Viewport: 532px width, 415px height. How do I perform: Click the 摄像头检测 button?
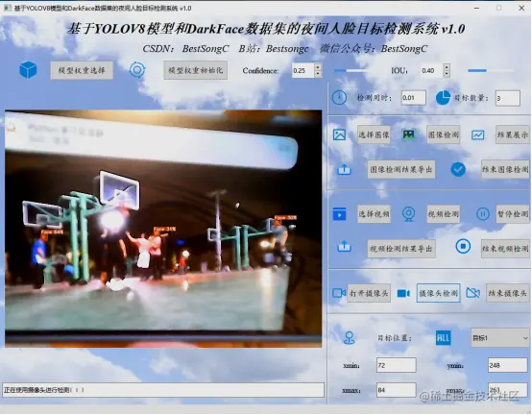[x=438, y=293]
